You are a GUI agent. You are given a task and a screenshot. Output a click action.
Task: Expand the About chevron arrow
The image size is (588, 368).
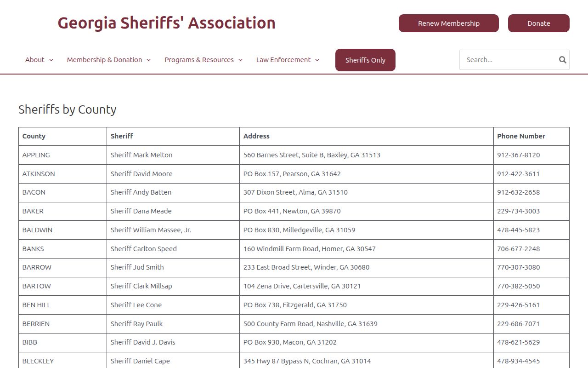(51, 60)
